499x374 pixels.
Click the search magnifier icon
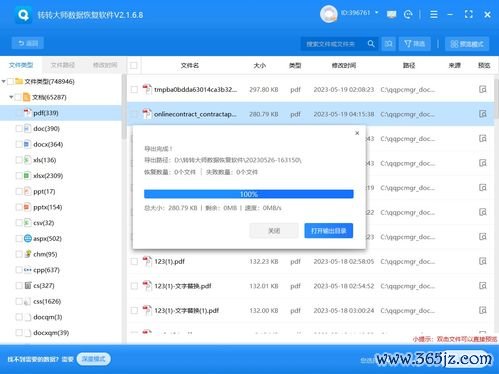click(371, 44)
